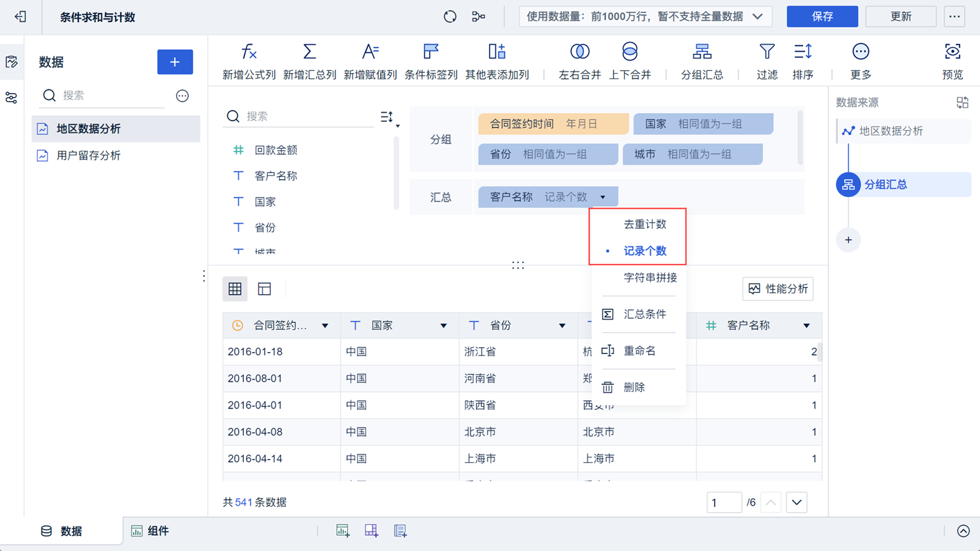Switch to grid table view icon

point(235,289)
